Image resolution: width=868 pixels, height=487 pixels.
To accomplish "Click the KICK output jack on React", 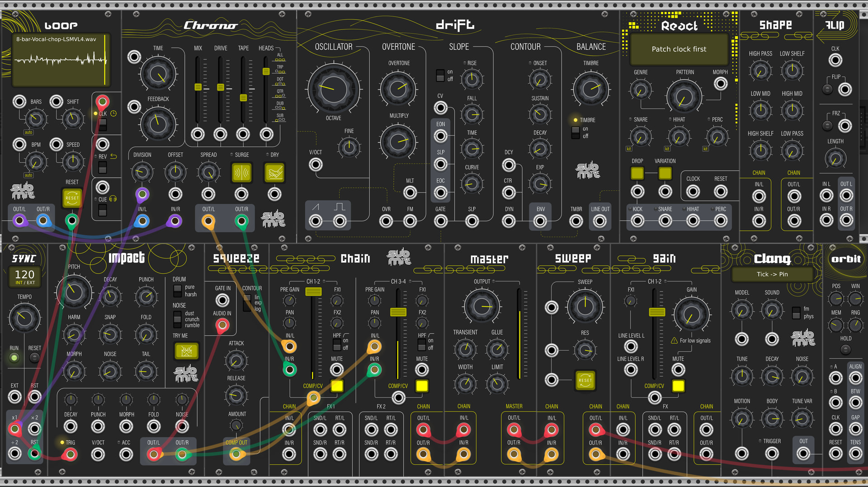I will 637,221.
